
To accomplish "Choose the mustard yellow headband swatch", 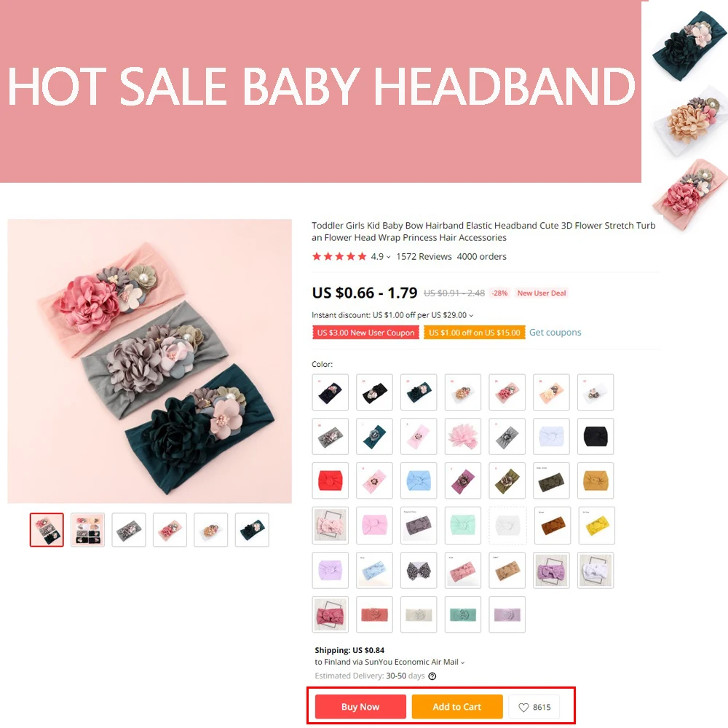I will (596, 480).
